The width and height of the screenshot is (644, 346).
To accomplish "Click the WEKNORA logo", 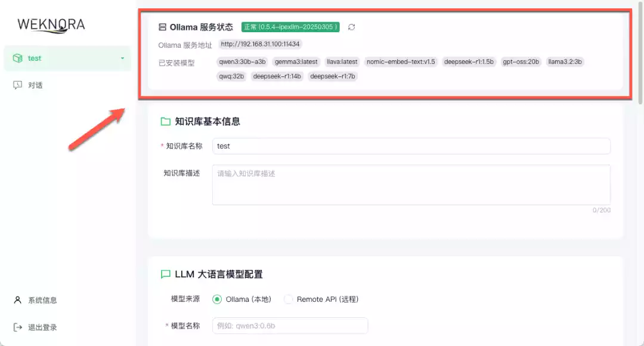I will pyautogui.click(x=51, y=25).
